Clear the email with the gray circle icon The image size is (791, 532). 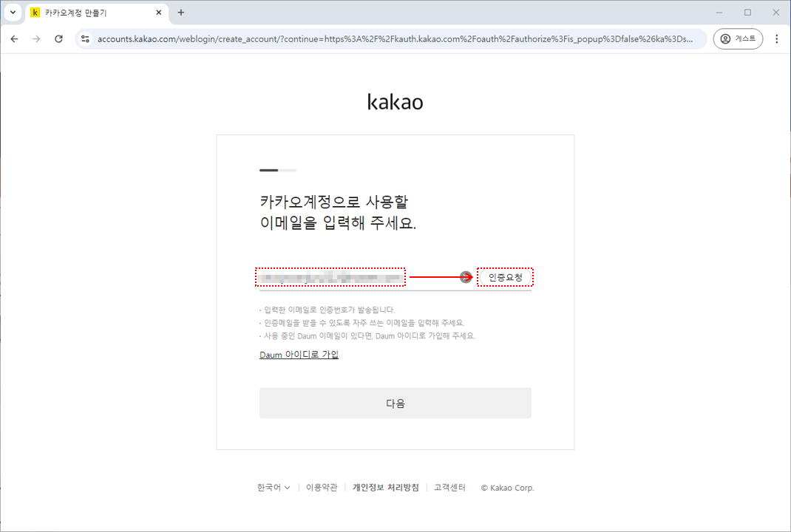click(466, 277)
